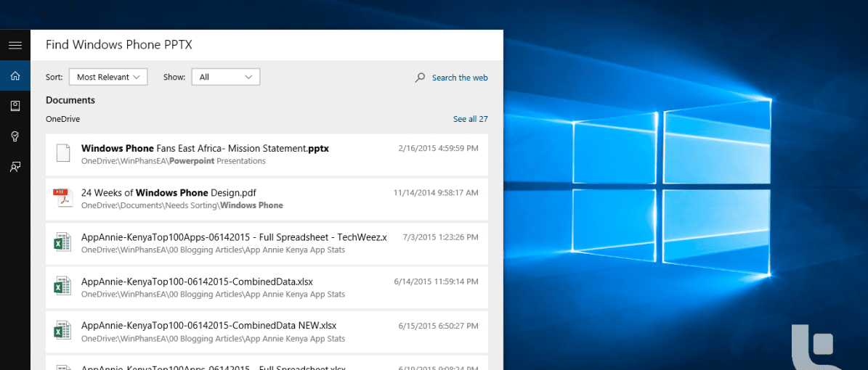Click the date 7/3/2015 1:23:26 PM
The width and height of the screenshot is (868, 370).
pos(441,237)
